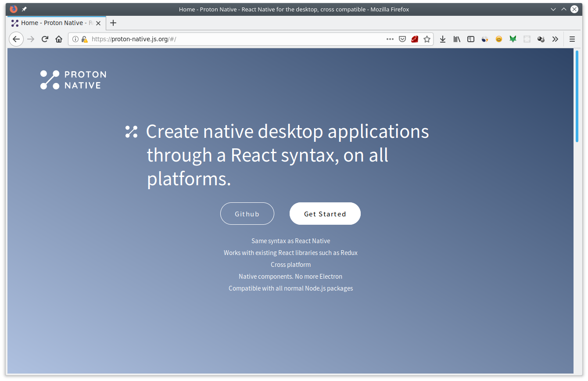Click the Get Started button
Screen dimensions: 588x381
point(325,213)
